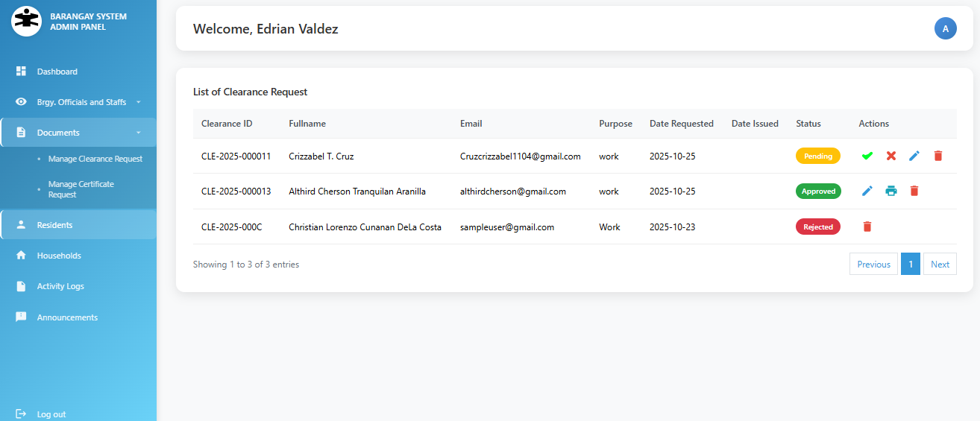Click the barangay system logo

click(26, 22)
